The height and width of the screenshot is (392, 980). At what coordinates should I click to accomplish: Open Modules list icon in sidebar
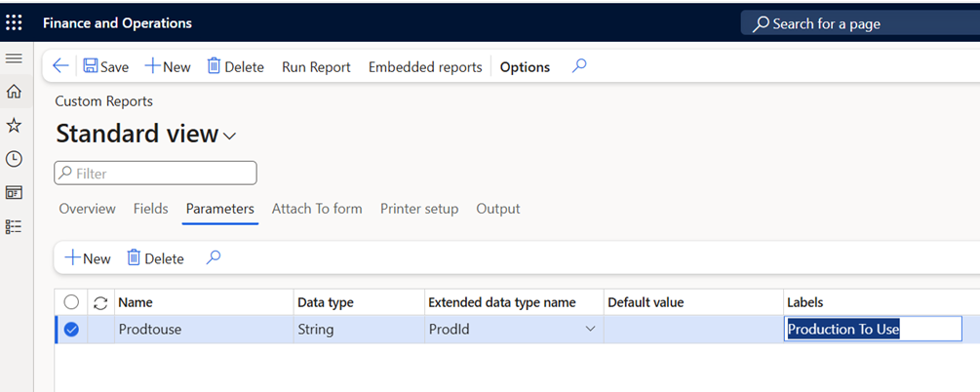click(14, 226)
